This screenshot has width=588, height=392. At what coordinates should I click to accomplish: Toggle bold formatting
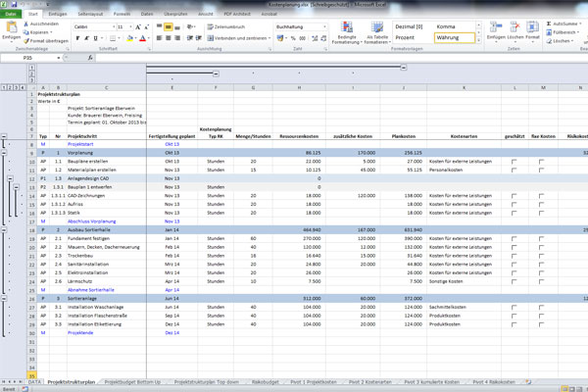click(x=75, y=38)
